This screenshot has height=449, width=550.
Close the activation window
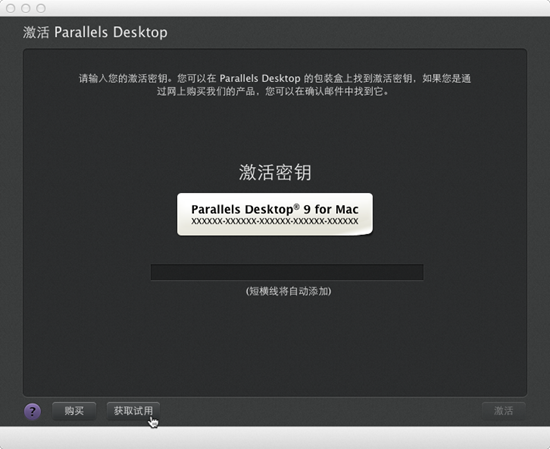pos(11,8)
